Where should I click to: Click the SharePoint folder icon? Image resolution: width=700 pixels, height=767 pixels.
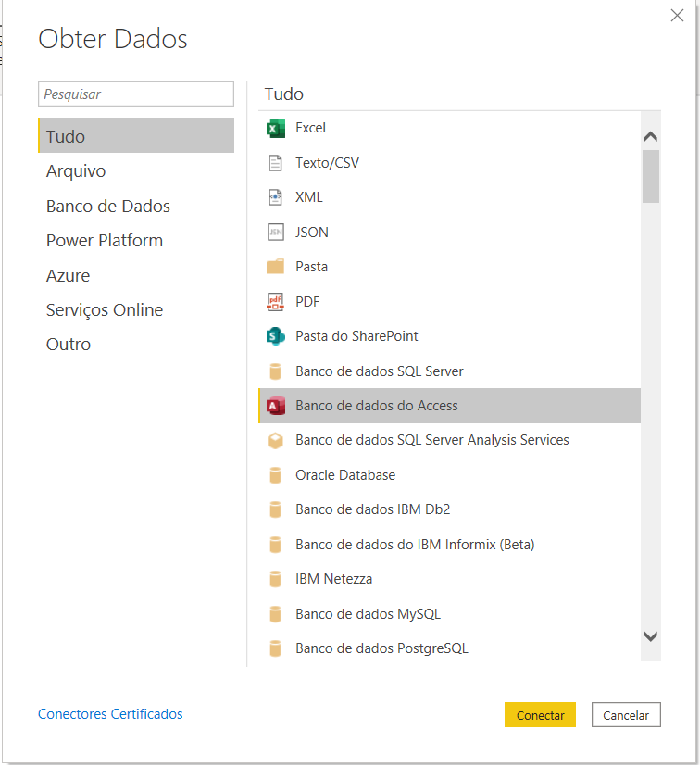[276, 336]
